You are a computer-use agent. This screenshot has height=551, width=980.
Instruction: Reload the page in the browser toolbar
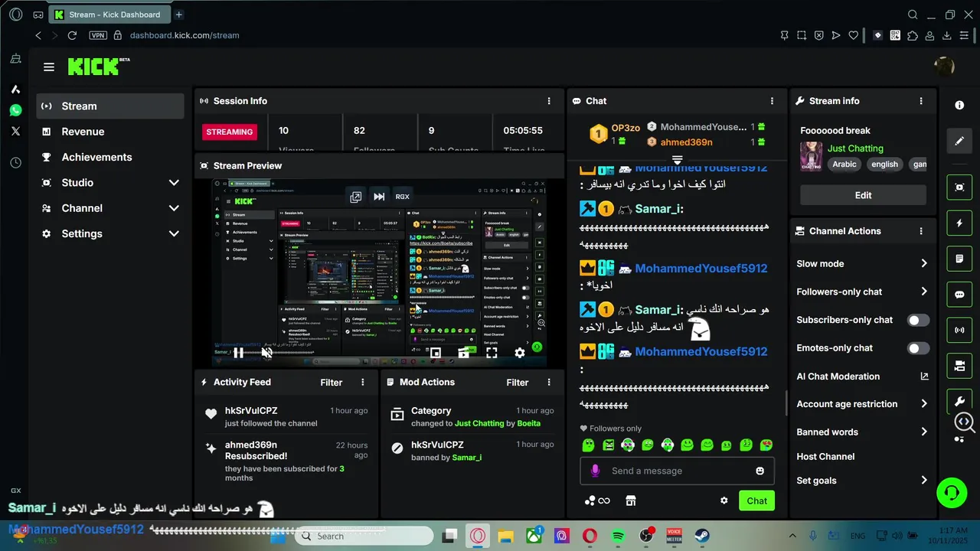tap(72, 35)
